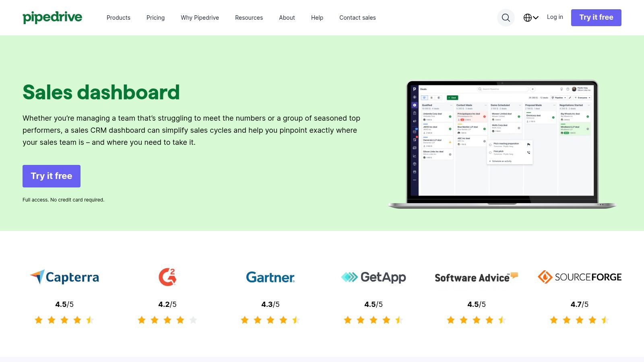Click the GetApp star rating row
The width and height of the screenshot is (644, 362).
coord(374,320)
